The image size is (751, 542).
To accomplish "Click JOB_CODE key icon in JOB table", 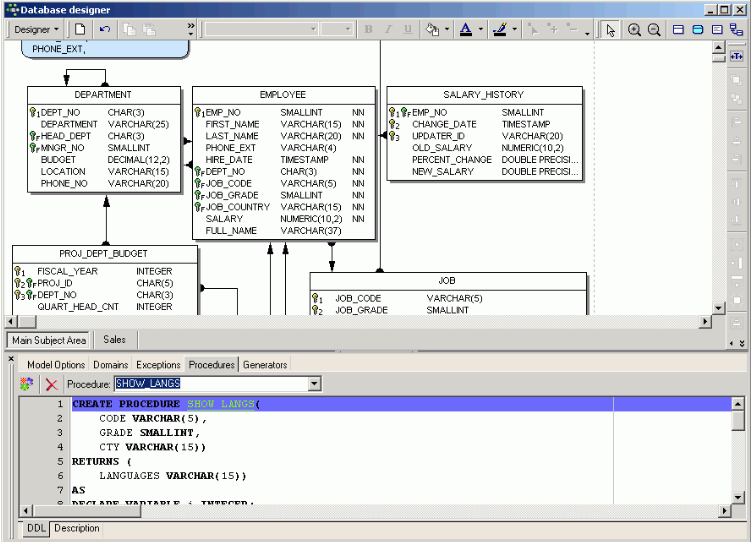I will point(317,298).
